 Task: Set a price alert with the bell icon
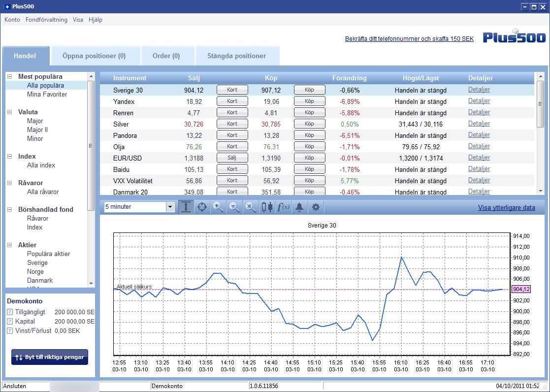(x=299, y=207)
